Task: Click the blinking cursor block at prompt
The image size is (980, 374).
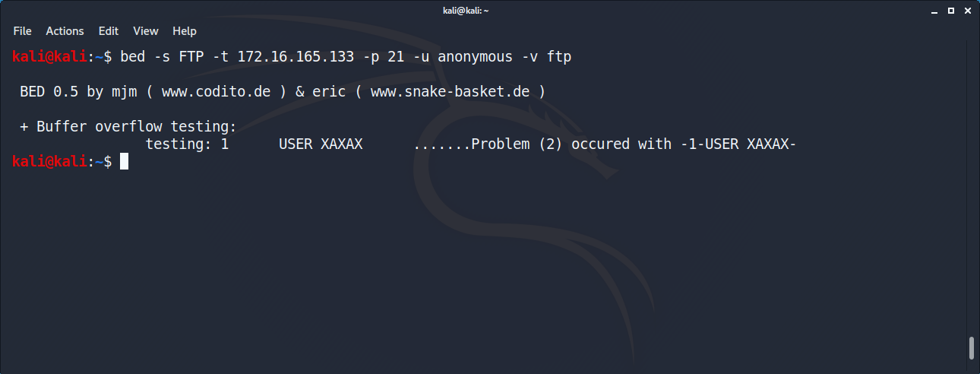Action: point(124,161)
